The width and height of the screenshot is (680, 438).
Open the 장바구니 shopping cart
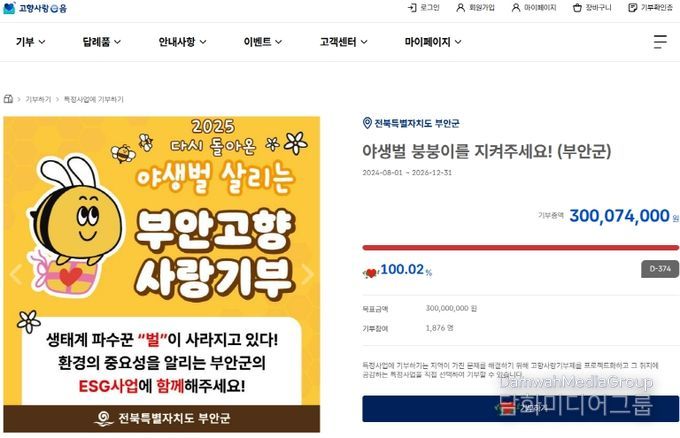click(x=592, y=8)
